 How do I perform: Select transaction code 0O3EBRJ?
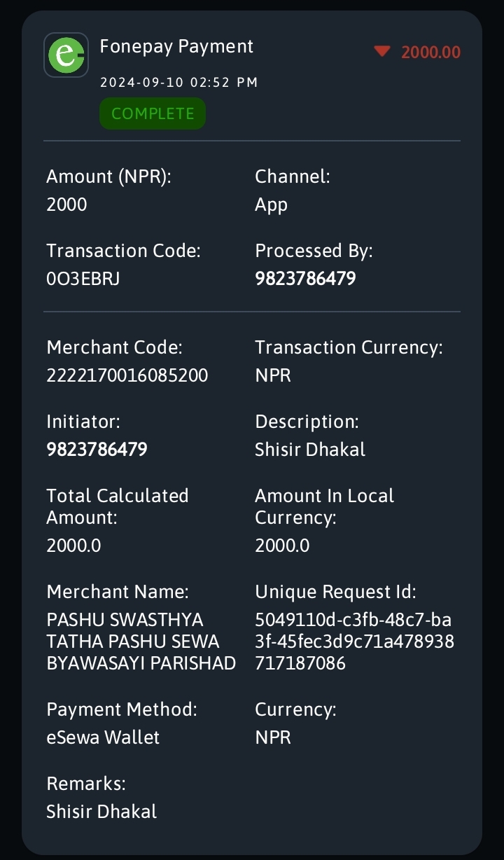pos(83,279)
